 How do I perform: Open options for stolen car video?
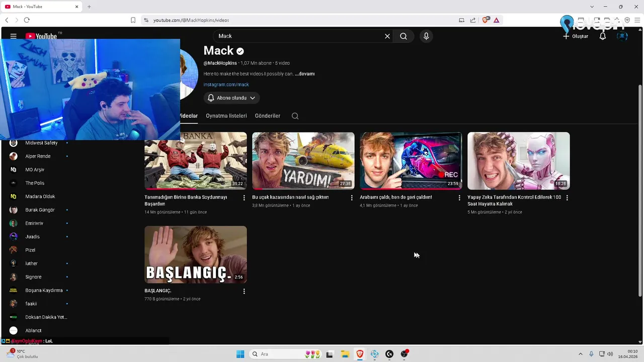click(459, 198)
